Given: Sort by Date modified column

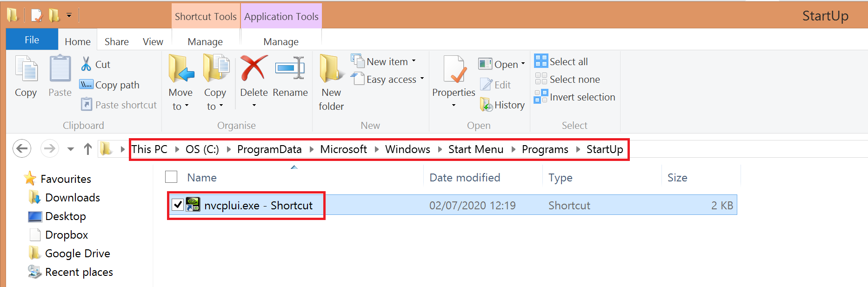Looking at the screenshot, I should tap(465, 177).
